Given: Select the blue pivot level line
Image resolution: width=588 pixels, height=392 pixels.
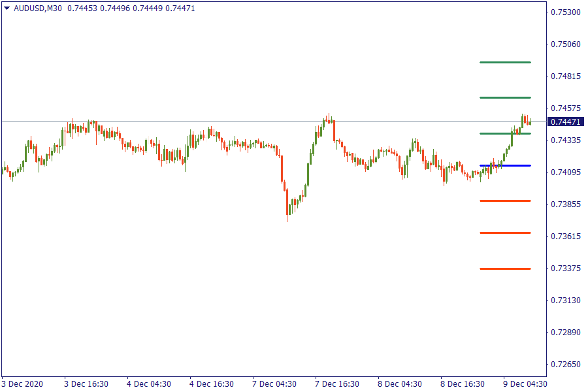Looking at the screenshot, I should tap(505, 165).
